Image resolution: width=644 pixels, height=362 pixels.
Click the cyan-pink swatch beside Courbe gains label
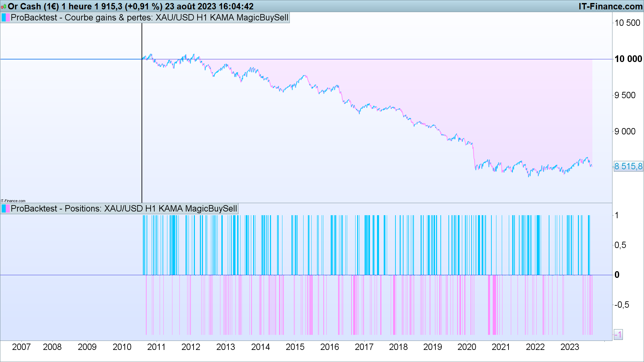coord(6,17)
